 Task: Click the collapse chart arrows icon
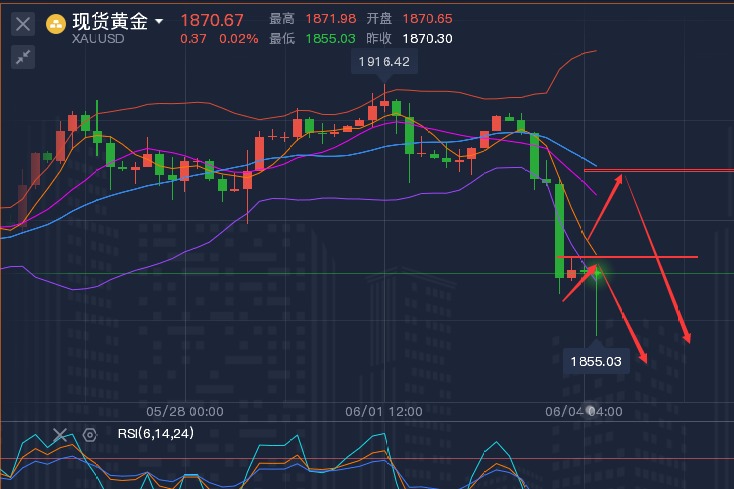(x=23, y=57)
